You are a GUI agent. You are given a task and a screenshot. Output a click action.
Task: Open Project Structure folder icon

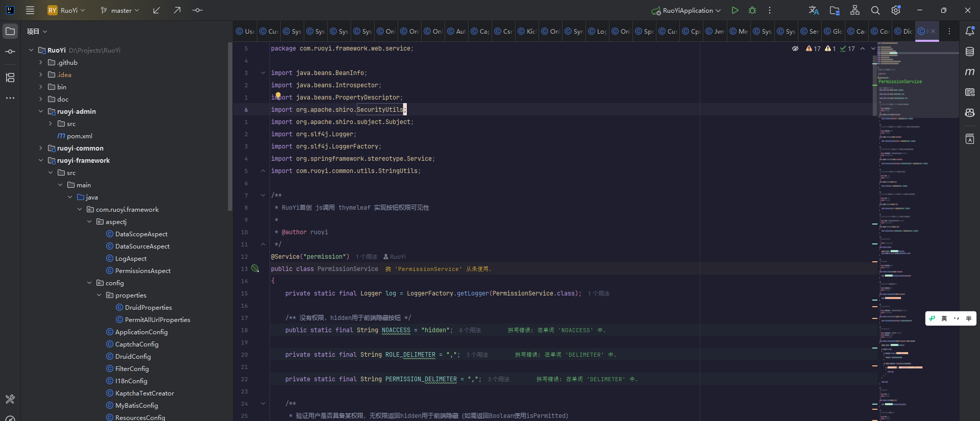(835, 10)
